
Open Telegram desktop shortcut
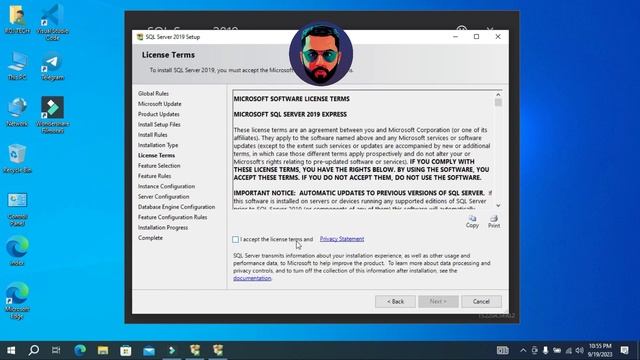point(52,65)
